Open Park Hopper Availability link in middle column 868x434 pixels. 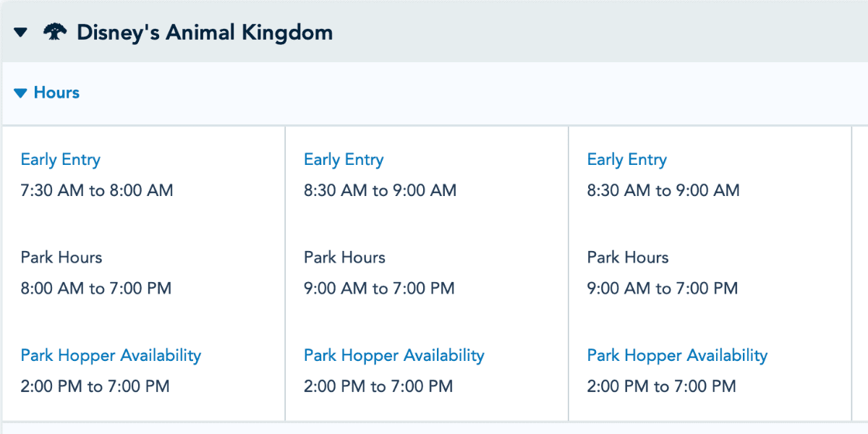pyautogui.click(x=394, y=355)
